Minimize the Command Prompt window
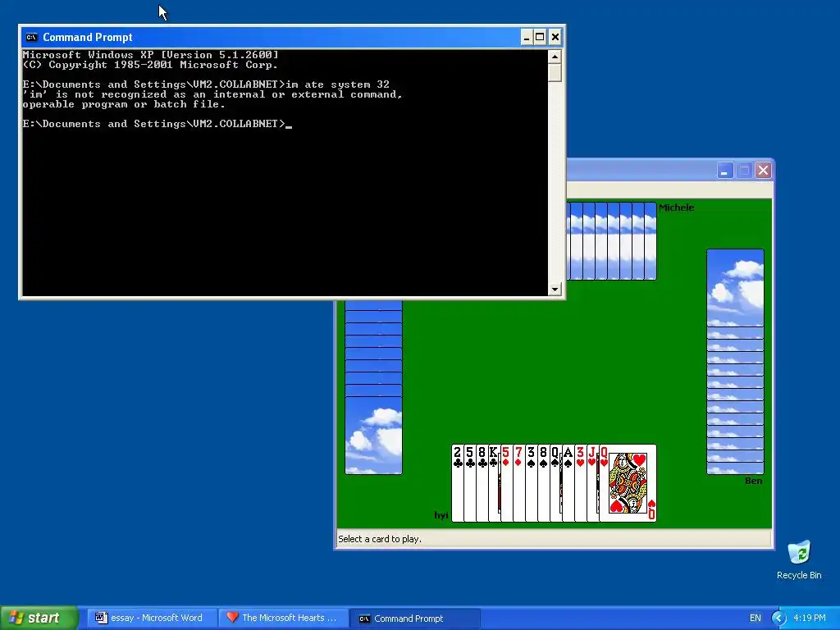The width and height of the screenshot is (840, 630). click(527, 37)
